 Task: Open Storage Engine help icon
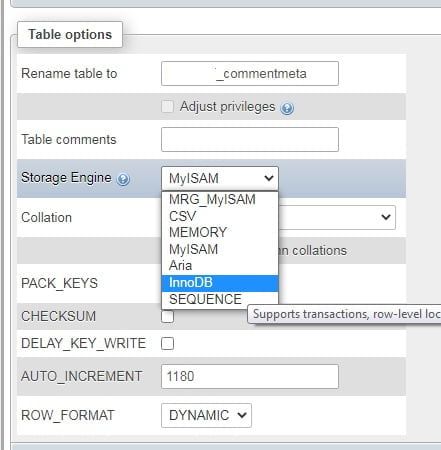click(123, 179)
